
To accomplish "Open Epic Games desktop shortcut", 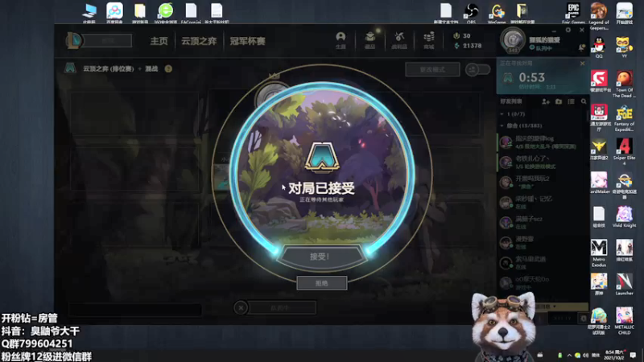I will coord(573,14).
